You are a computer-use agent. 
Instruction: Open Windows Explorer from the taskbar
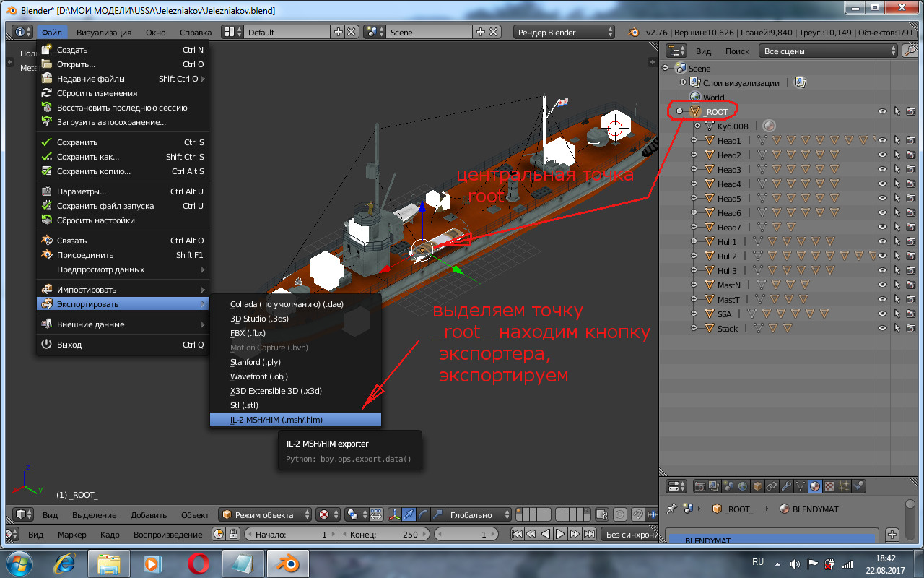[109, 562]
